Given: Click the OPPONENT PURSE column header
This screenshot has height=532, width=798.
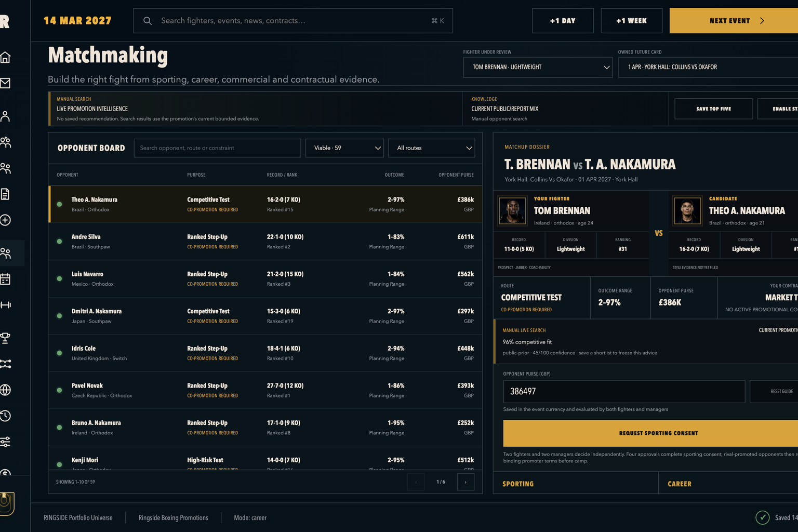Looking at the screenshot, I should (456, 175).
